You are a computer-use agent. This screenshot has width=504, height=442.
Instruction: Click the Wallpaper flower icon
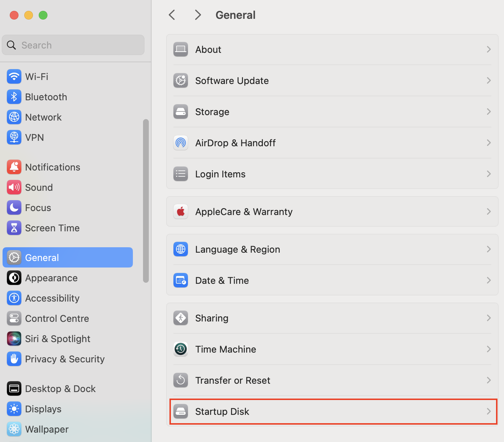click(14, 429)
